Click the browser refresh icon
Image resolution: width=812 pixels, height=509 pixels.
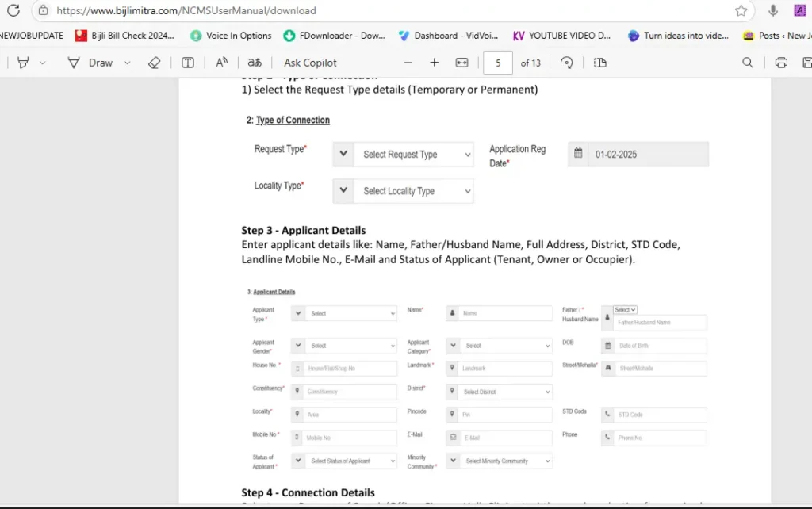13,10
